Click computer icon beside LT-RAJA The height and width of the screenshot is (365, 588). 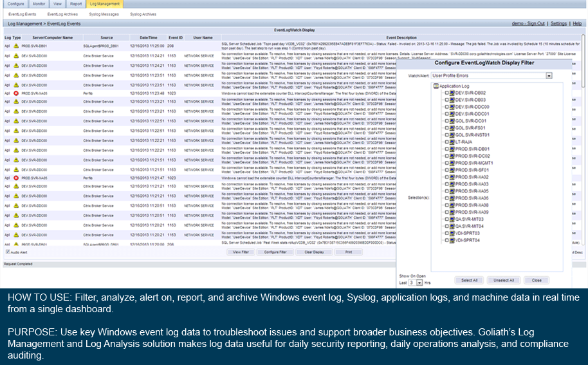click(452, 142)
